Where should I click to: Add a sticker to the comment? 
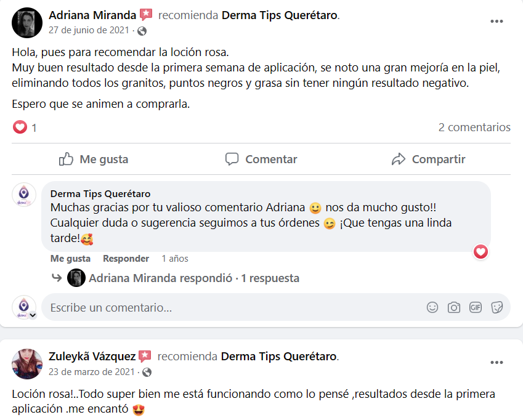click(497, 307)
